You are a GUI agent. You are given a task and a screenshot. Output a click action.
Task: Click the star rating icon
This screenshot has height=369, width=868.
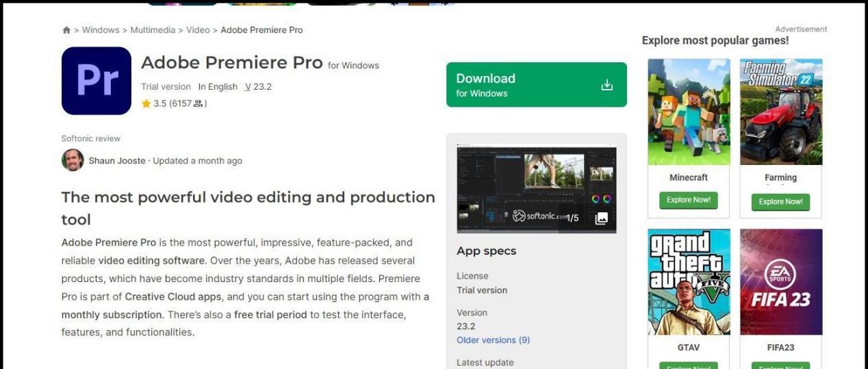click(x=146, y=104)
